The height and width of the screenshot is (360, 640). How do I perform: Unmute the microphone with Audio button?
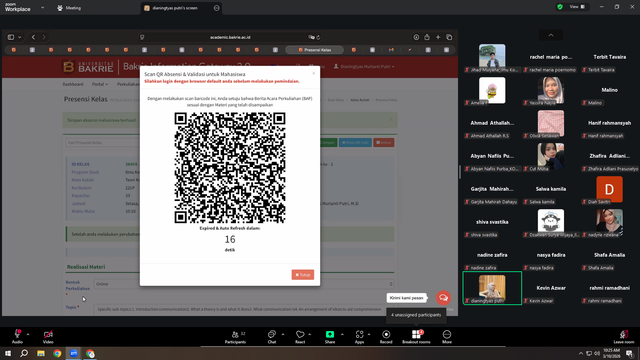(x=17, y=337)
